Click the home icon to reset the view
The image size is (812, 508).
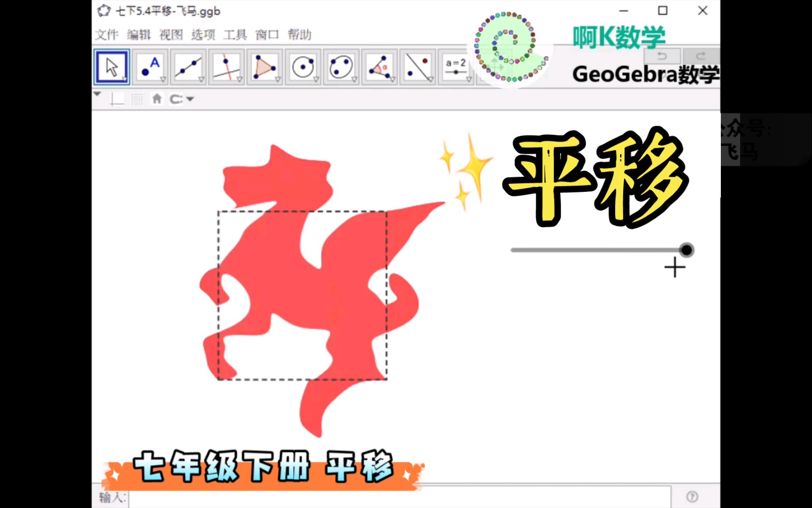(x=157, y=98)
